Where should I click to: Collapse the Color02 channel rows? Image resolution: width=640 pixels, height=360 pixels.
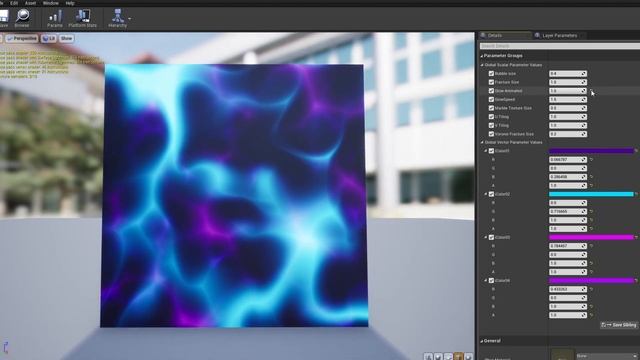(x=486, y=194)
